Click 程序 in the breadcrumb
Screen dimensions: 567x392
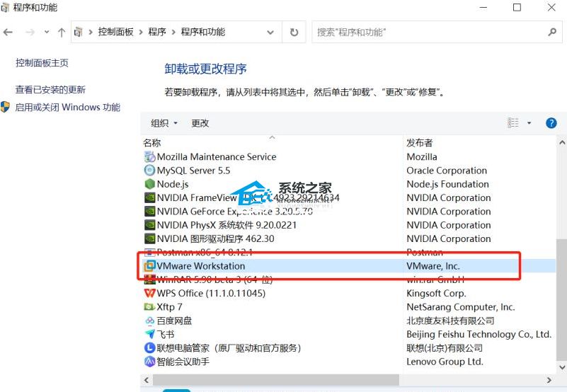coord(157,32)
